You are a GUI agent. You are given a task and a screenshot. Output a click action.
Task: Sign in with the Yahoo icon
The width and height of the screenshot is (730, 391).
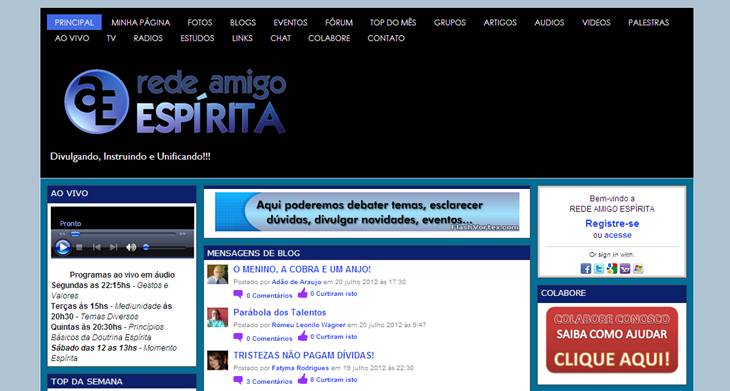point(625,269)
